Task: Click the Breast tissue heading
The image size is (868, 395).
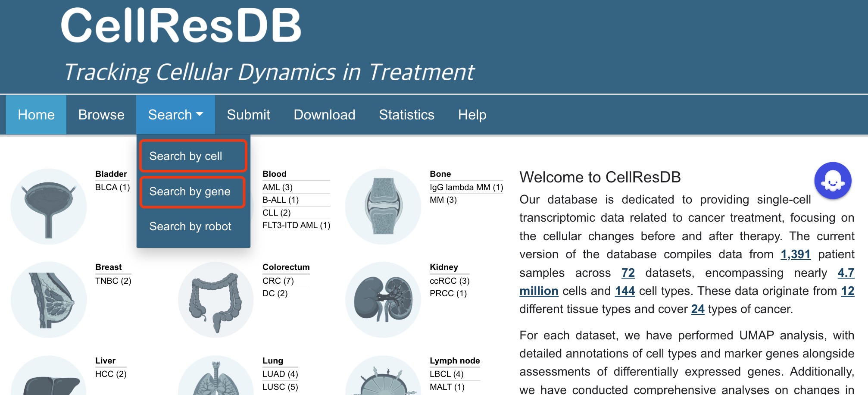Action: click(109, 267)
